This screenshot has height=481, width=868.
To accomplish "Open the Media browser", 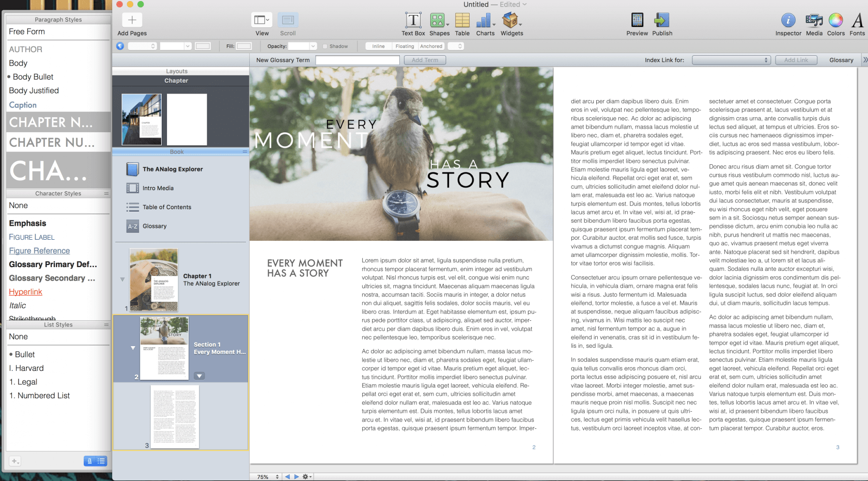I will [814, 20].
